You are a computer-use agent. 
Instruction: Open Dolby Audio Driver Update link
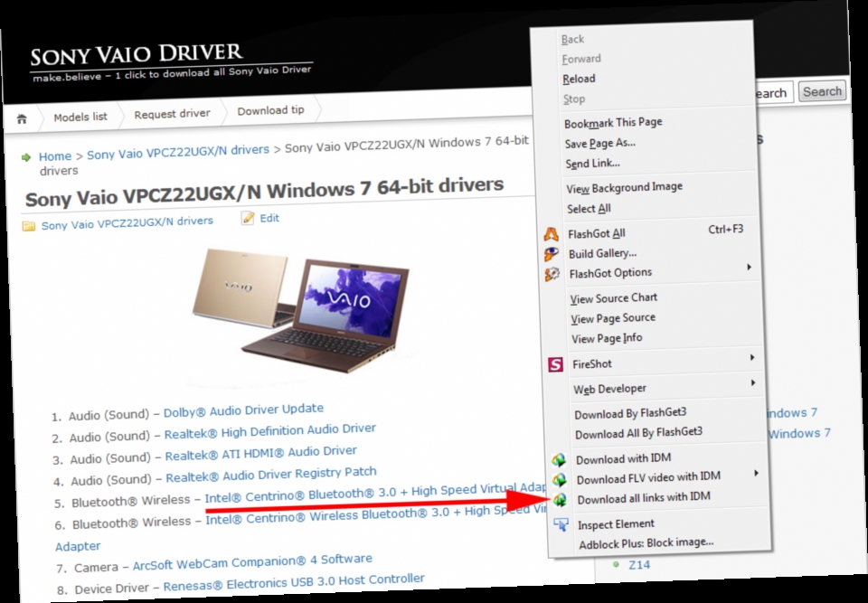[243, 410]
